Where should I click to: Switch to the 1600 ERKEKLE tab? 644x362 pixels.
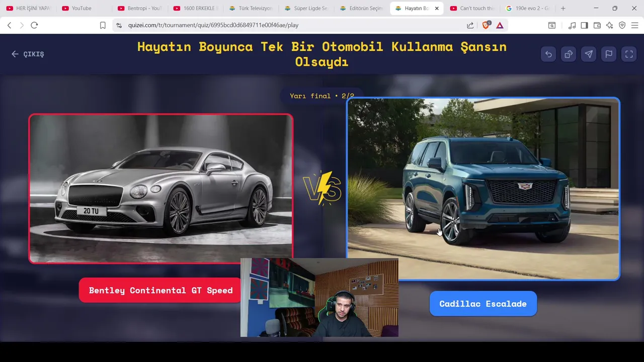tap(195, 8)
